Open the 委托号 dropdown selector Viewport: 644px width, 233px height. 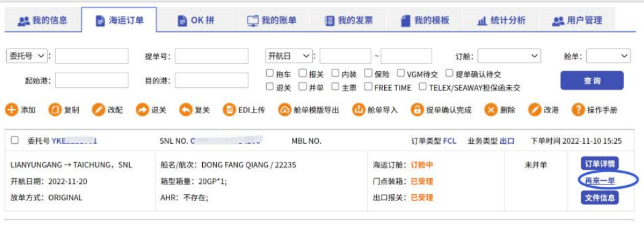tap(26, 56)
